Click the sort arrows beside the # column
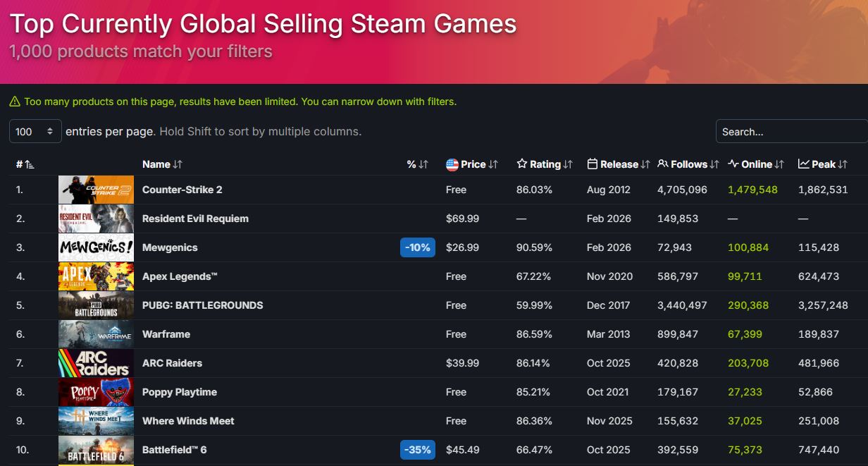 [x=29, y=164]
